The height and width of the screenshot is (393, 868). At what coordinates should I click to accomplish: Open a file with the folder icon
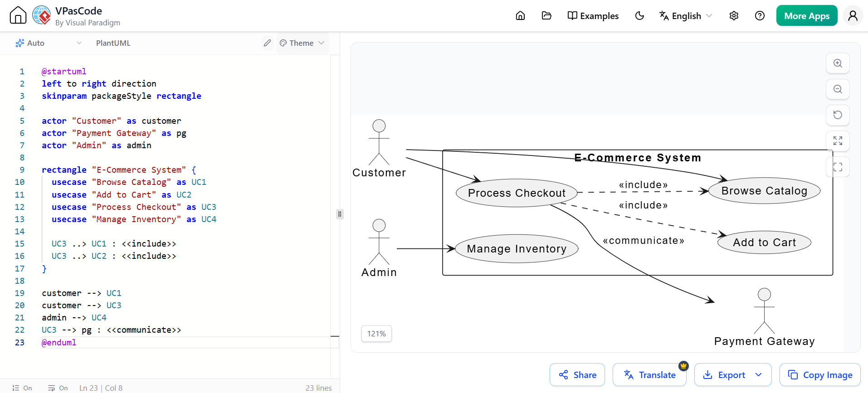[546, 16]
